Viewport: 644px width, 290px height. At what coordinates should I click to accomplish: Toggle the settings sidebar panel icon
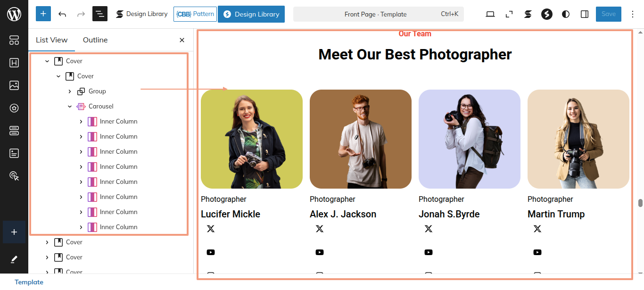click(585, 14)
